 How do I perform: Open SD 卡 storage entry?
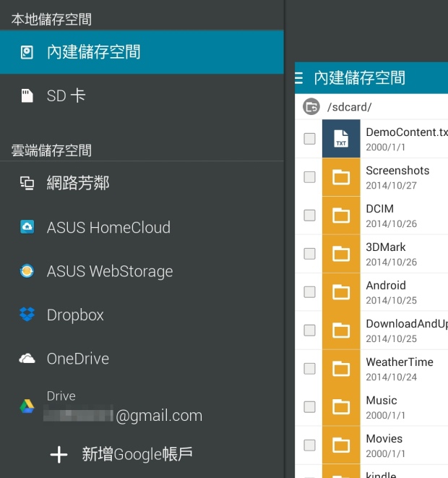(142, 95)
